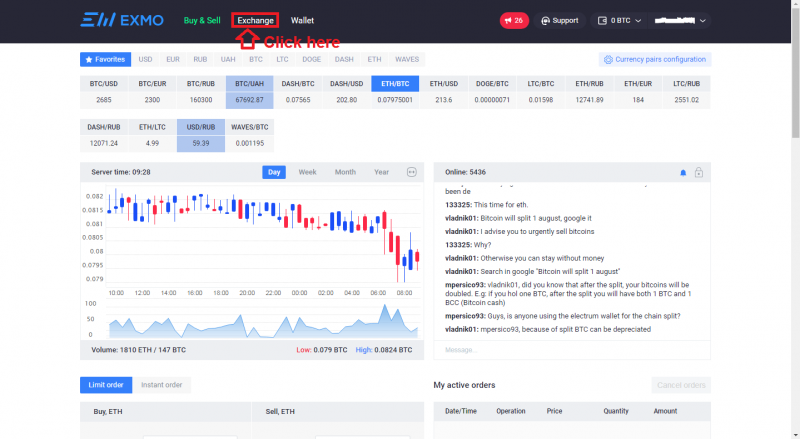800x439 pixels.
Task: Filter pairs by DOGE tab
Action: click(311, 59)
